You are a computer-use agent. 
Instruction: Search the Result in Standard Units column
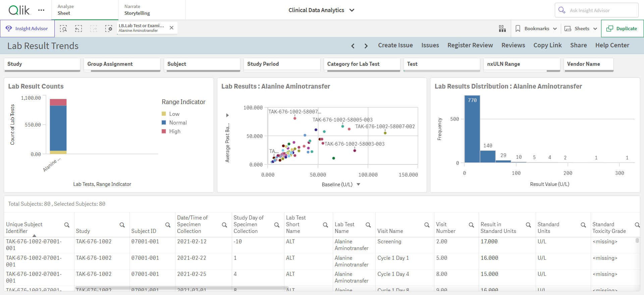click(528, 225)
